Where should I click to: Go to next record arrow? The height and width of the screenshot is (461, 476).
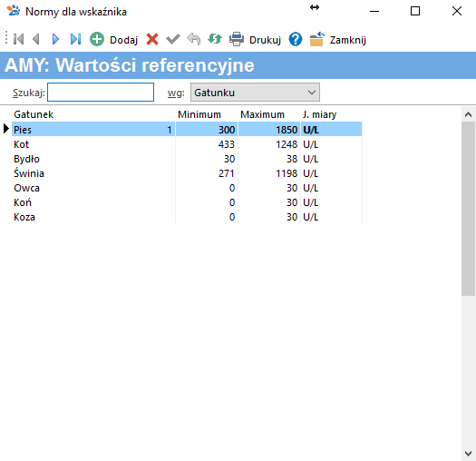coord(55,39)
